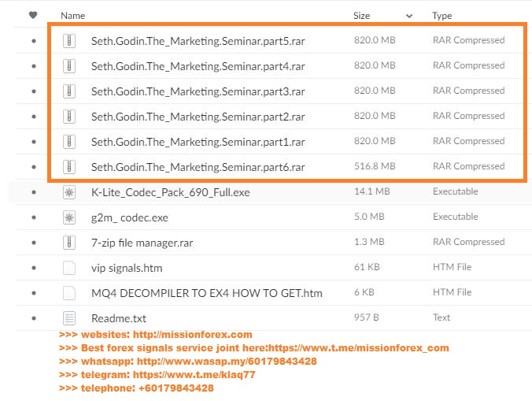Click the 61 KB size value
Screen dimensions: 532x401
click(x=367, y=267)
